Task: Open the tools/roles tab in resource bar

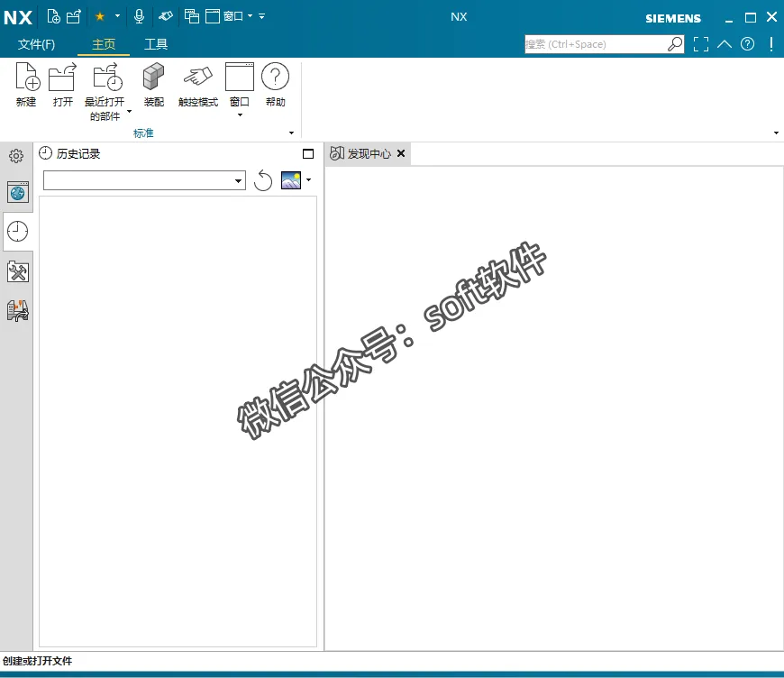Action: 17,271
